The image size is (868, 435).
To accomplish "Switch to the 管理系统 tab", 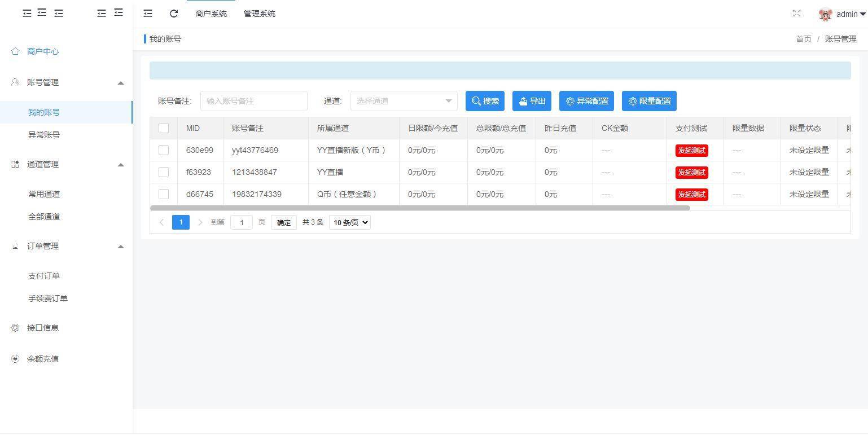I will (x=259, y=14).
